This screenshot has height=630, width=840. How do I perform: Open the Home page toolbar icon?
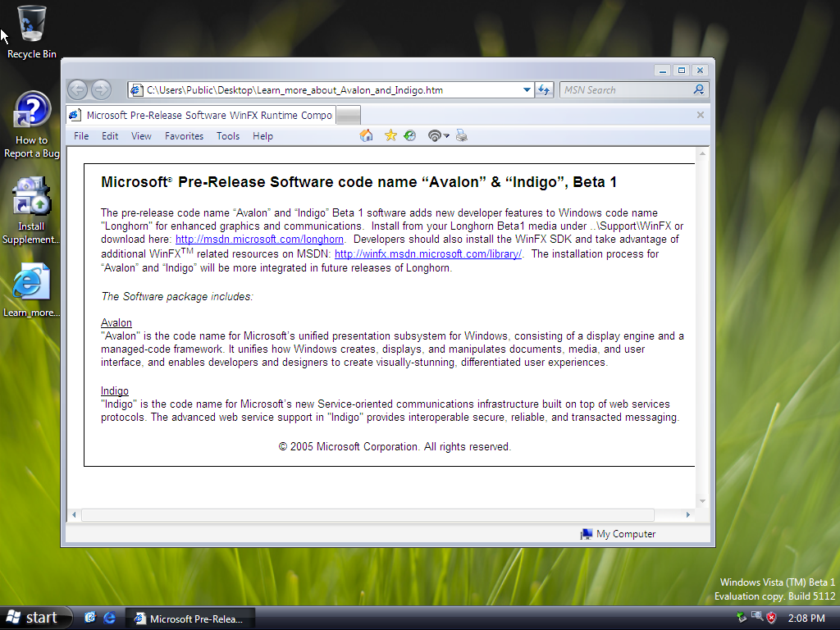(x=367, y=136)
